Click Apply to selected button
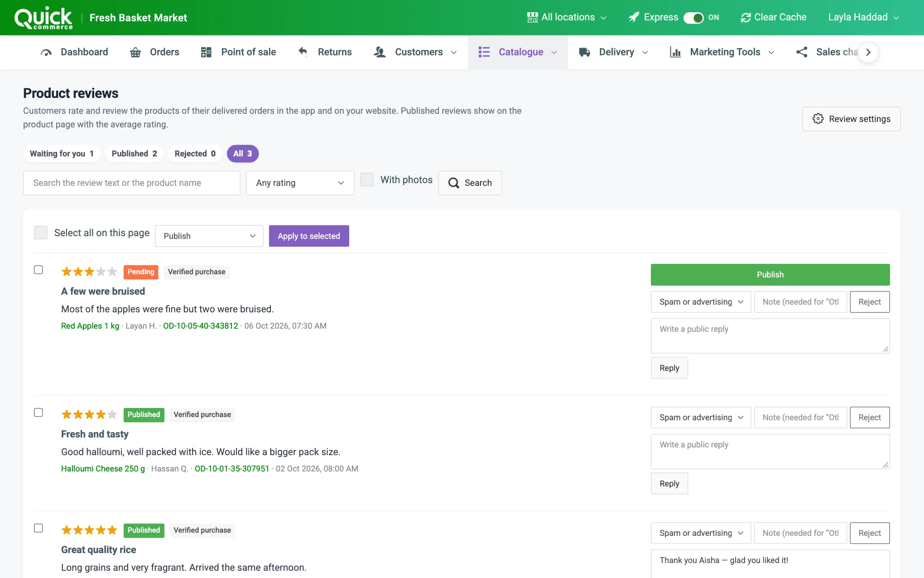The image size is (924, 578). (x=309, y=236)
